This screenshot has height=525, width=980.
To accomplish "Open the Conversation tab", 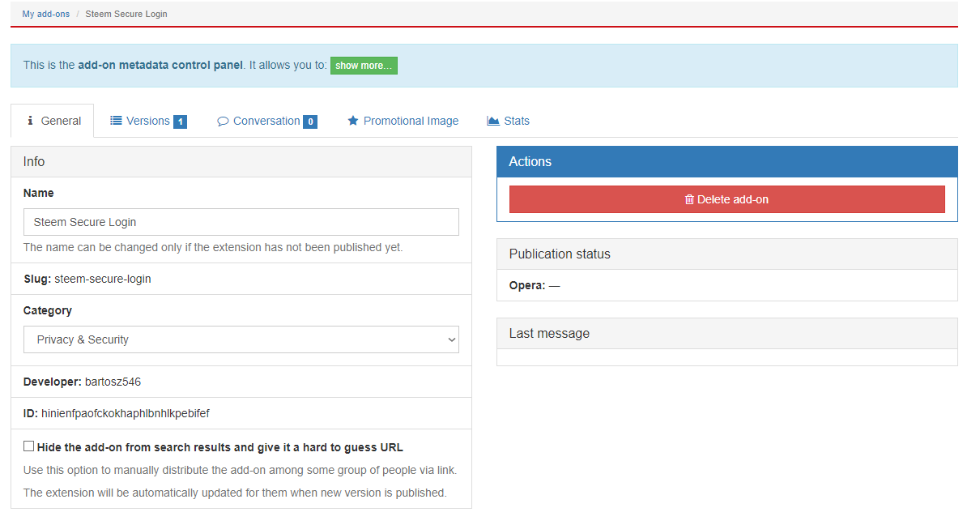I will click(267, 121).
